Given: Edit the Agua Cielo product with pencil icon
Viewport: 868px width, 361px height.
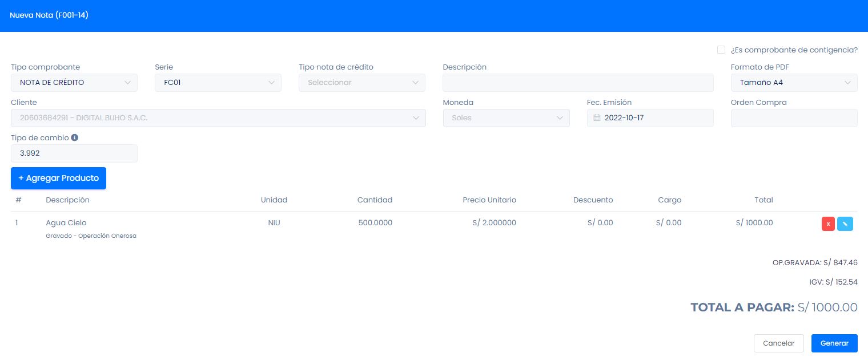Looking at the screenshot, I should click(845, 224).
